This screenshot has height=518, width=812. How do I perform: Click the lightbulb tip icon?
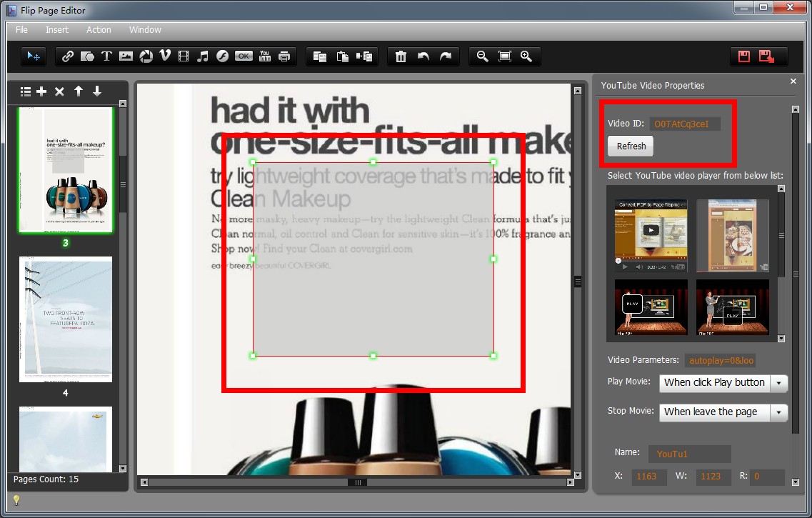coord(16,500)
